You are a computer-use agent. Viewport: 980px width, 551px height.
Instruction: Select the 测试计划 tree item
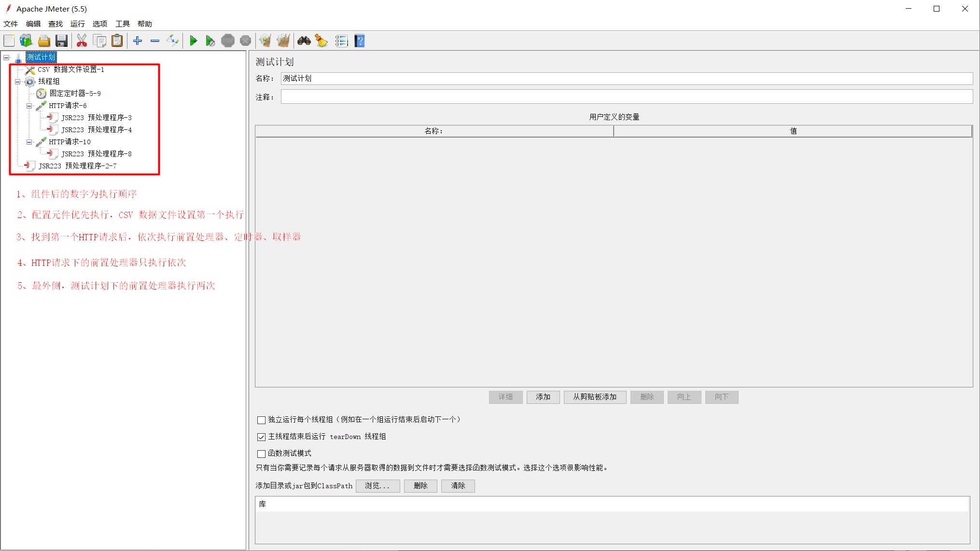pos(41,57)
